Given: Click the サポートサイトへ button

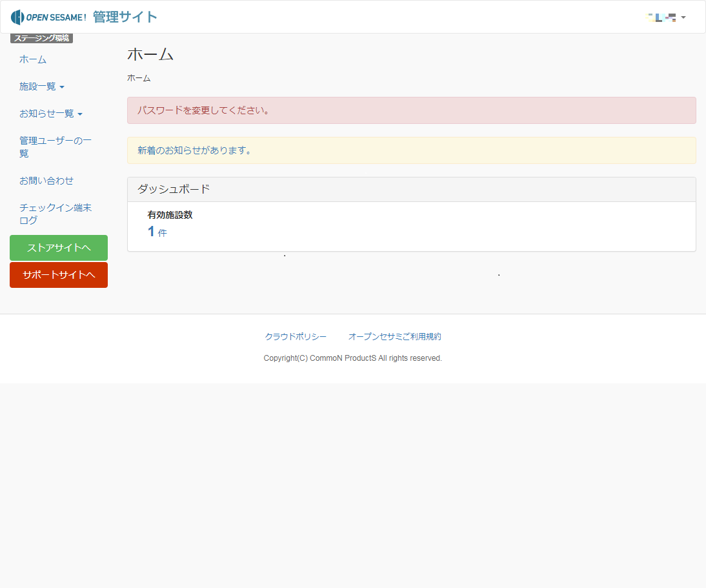Looking at the screenshot, I should pyautogui.click(x=59, y=275).
